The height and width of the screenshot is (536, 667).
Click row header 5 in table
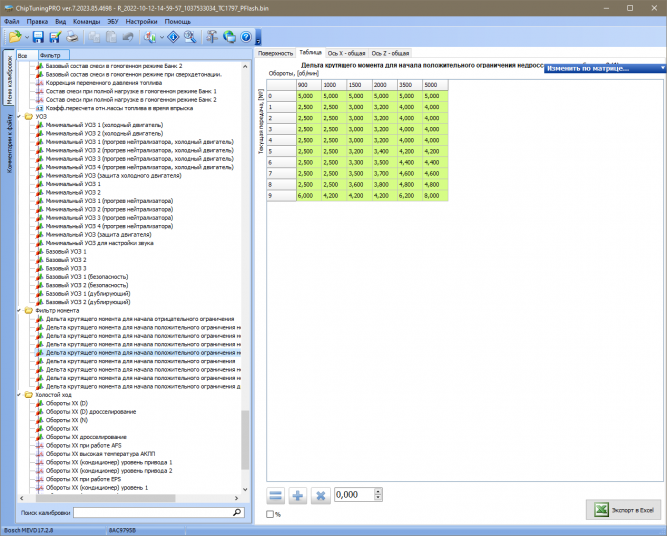coord(281,151)
